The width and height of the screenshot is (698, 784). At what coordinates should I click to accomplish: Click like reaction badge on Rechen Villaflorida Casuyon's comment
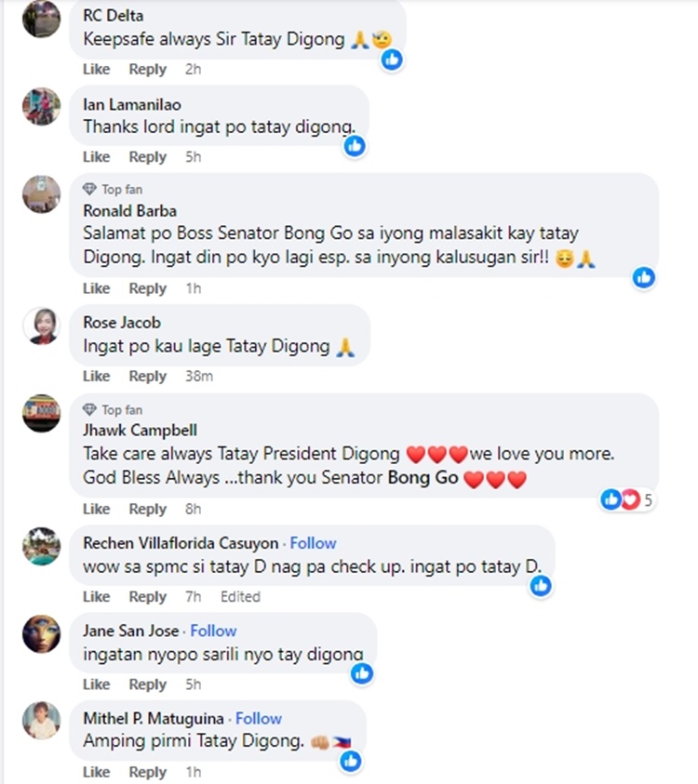click(541, 585)
